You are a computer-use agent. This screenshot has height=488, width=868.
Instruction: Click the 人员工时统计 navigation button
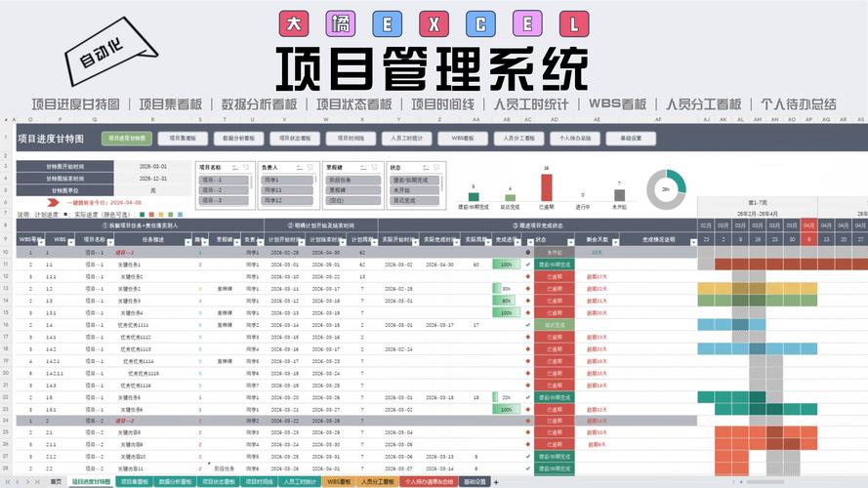click(407, 139)
